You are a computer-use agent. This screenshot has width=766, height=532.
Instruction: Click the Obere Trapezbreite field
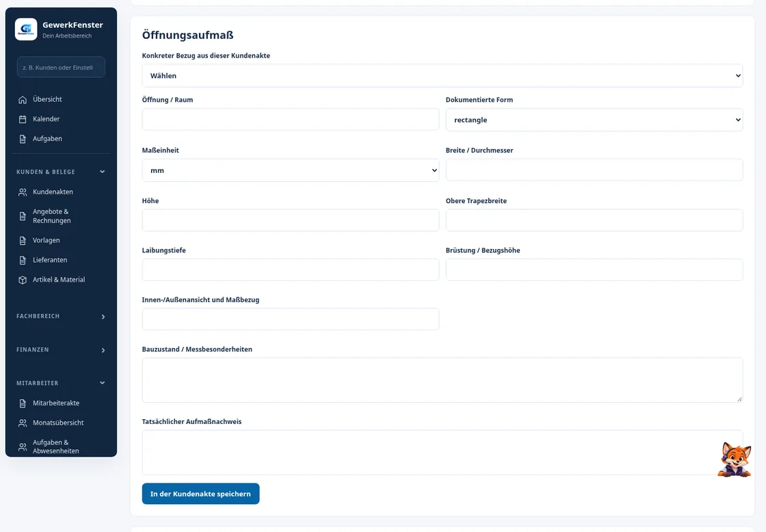click(594, 220)
